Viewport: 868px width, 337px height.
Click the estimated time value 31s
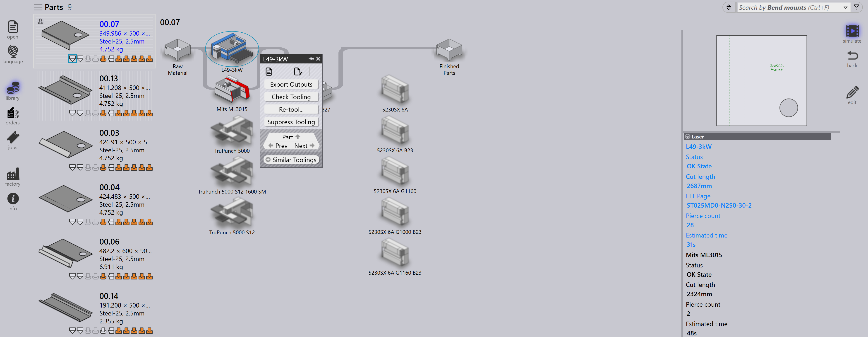[x=691, y=245]
